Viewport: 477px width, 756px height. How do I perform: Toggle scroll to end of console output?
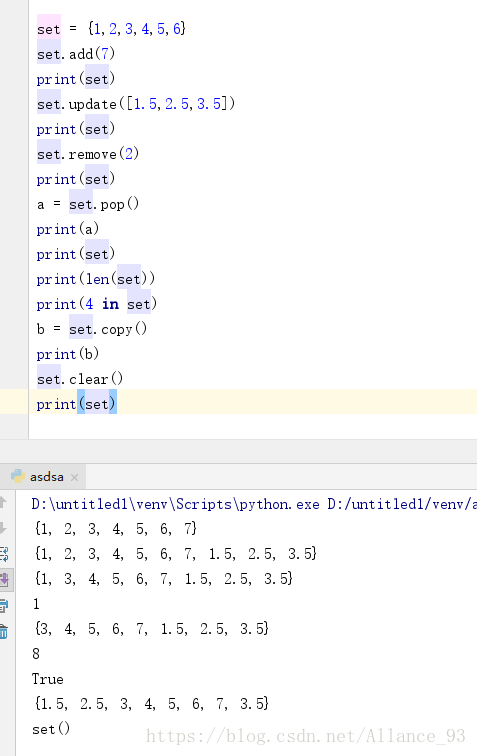point(4,579)
